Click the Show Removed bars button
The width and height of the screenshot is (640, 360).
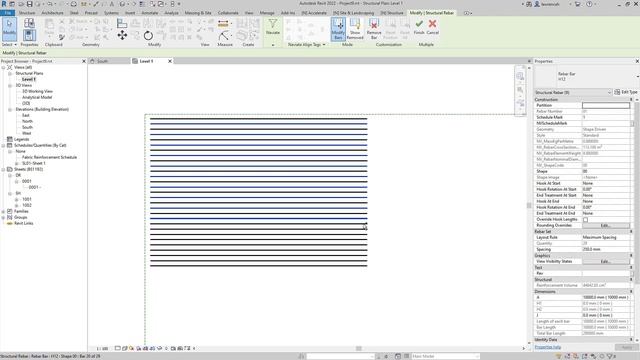pos(355,29)
